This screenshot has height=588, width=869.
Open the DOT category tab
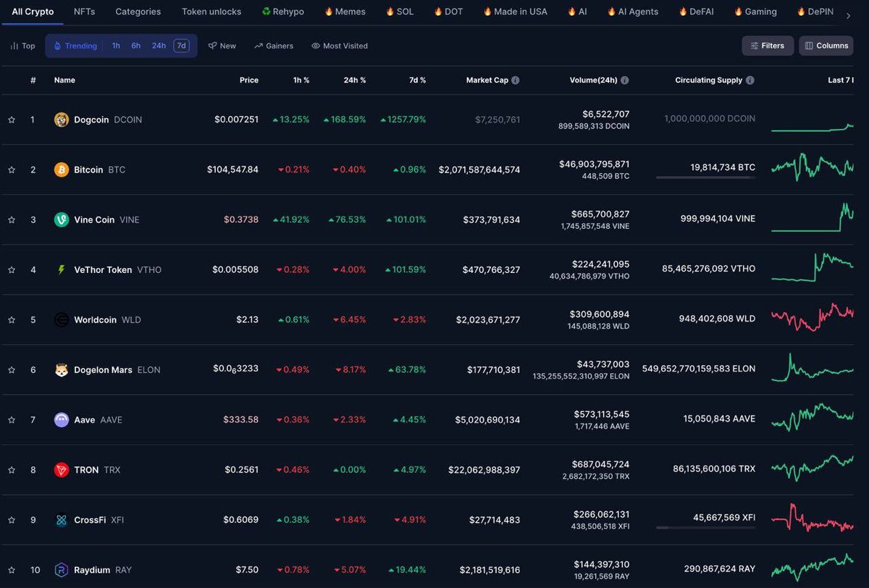[448, 12]
